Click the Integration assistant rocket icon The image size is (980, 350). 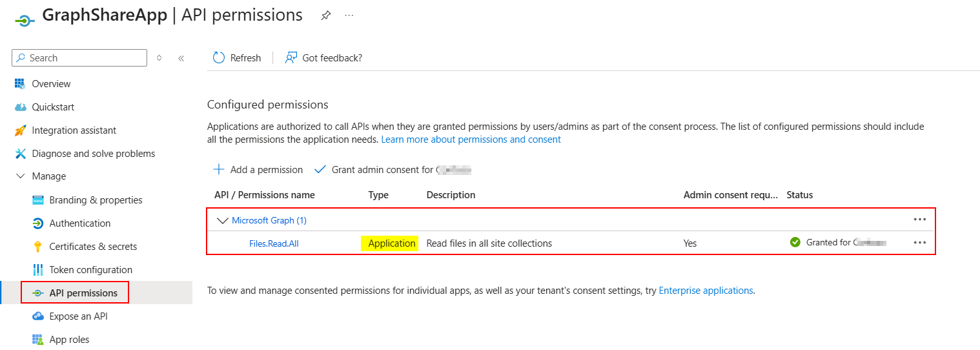pos(20,130)
